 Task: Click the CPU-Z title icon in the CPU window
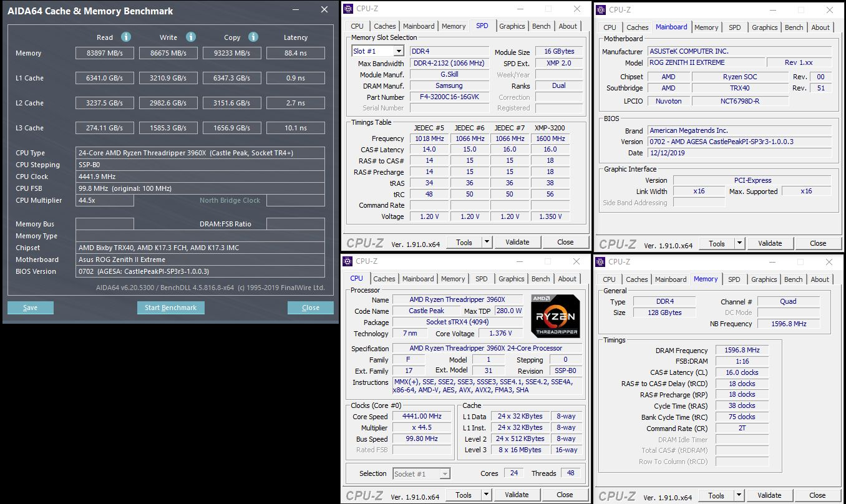tap(348, 261)
